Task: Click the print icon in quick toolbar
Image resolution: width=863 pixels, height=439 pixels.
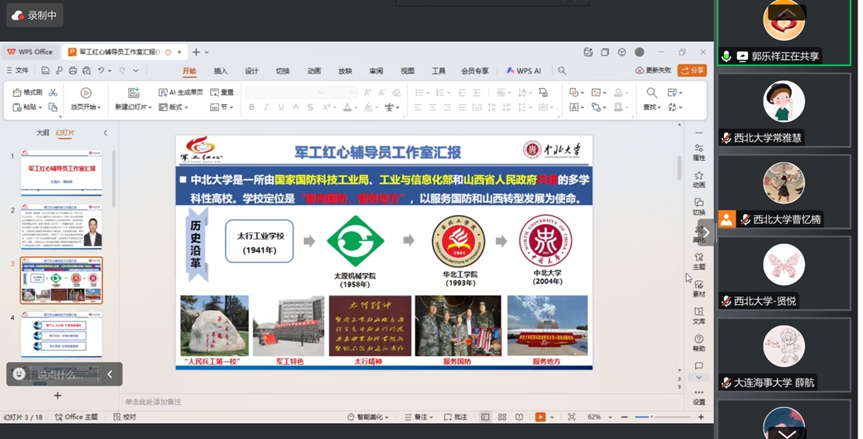Action: tap(73, 71)
